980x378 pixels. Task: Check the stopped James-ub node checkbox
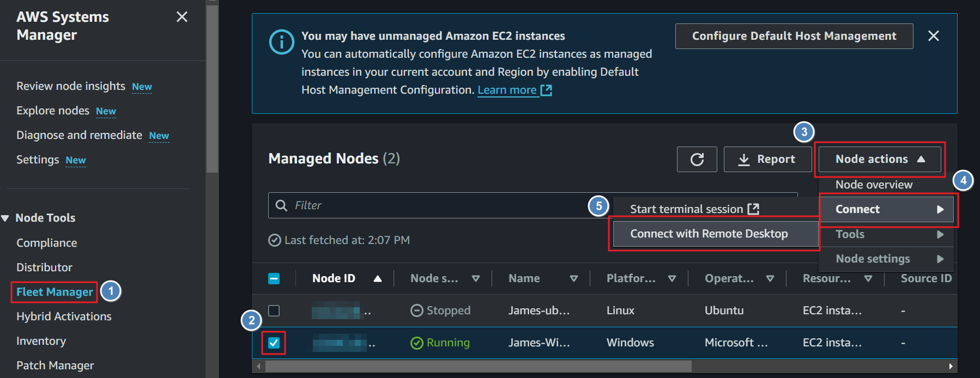coord(274,310)
